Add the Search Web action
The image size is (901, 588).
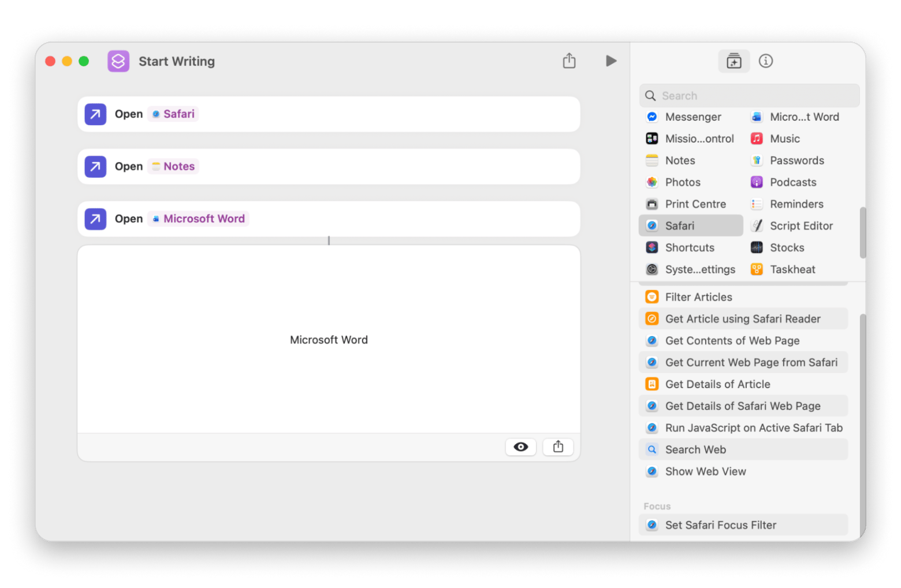[743, 449]
